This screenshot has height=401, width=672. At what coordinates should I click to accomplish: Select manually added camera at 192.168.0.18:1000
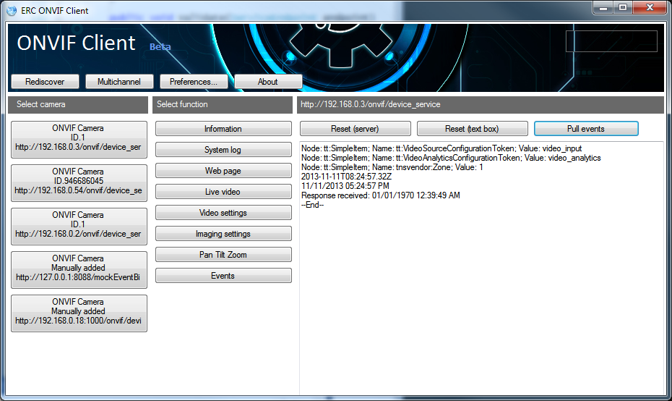[79, 313]
